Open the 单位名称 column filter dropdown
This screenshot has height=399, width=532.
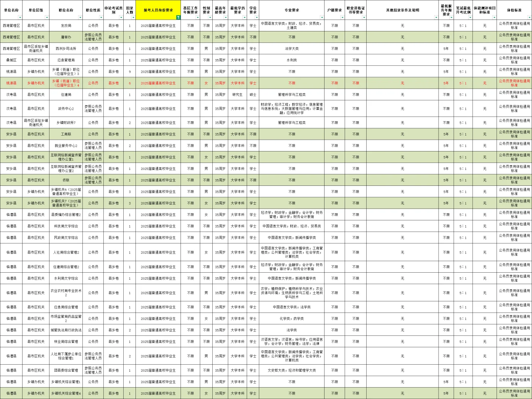pos(20,17)
